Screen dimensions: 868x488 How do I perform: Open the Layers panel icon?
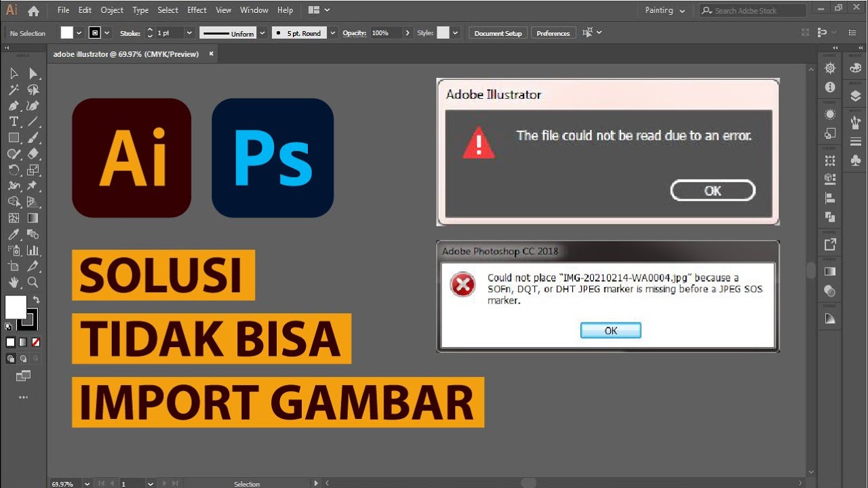pos(855,96)
